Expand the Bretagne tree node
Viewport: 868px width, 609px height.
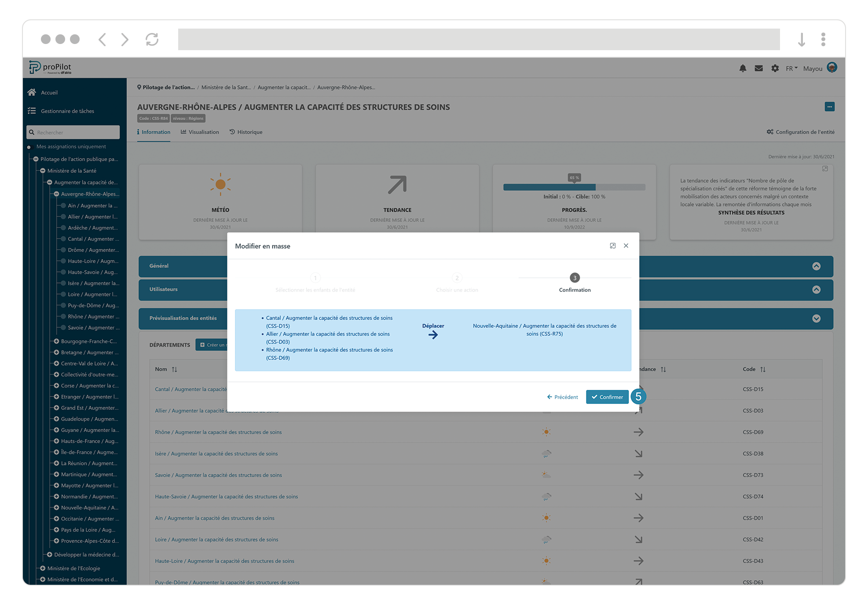coord(55,352)
